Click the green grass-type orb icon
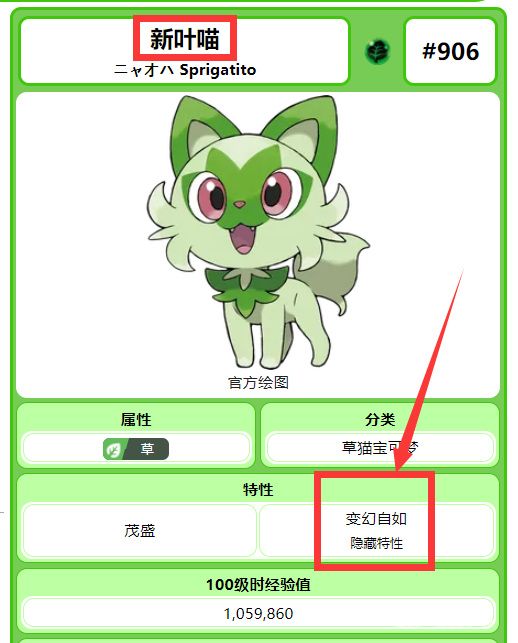518x643 pixels. (377, 52)
